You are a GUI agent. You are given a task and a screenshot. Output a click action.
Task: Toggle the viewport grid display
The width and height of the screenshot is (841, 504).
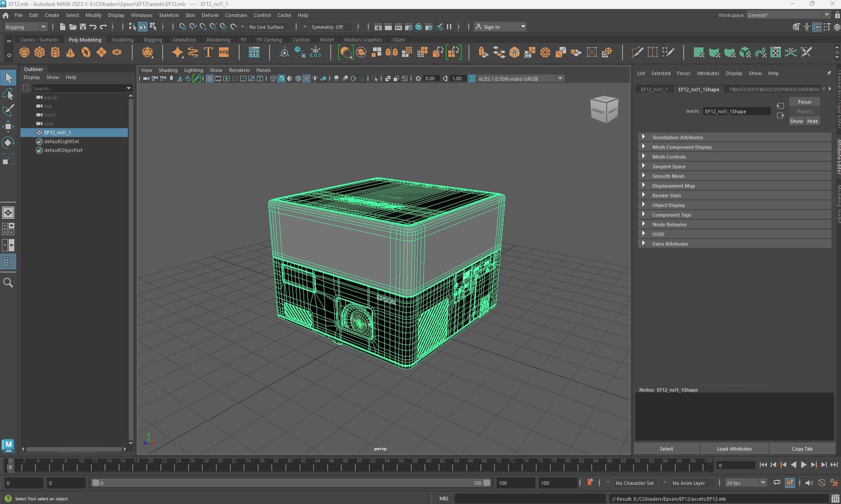[x=210, y=78]
